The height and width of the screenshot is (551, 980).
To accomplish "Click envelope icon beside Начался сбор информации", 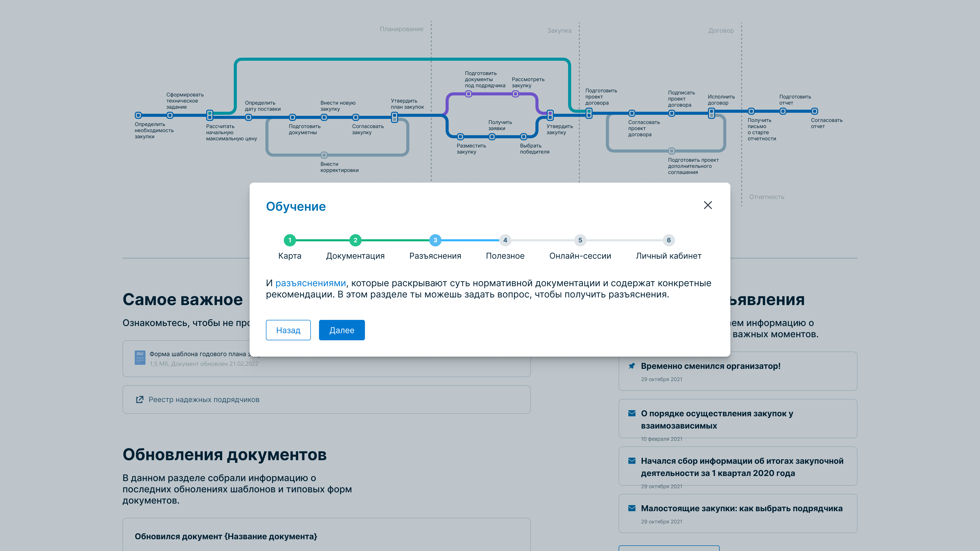I will [632, 461].
